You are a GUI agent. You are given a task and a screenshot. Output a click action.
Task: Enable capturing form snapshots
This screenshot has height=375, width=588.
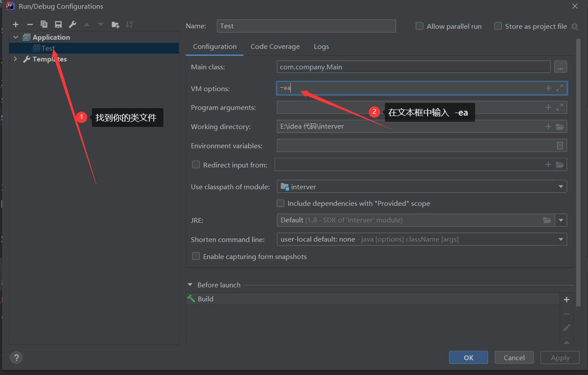pyautogui.click(x=196, y=256)
